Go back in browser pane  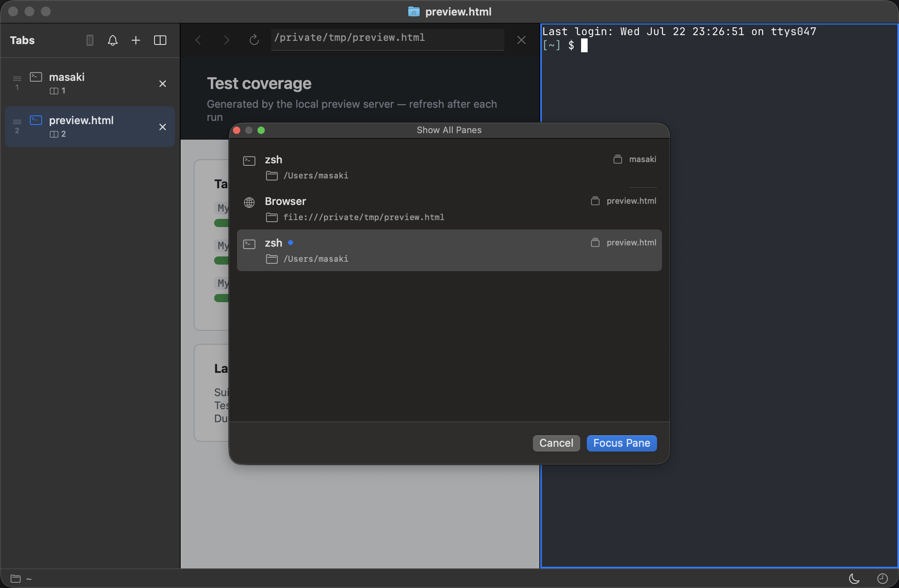point(198,40)
